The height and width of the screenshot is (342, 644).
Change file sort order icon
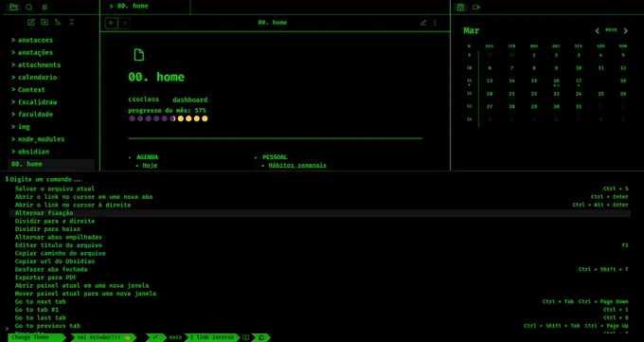click(x=58, y=22)
